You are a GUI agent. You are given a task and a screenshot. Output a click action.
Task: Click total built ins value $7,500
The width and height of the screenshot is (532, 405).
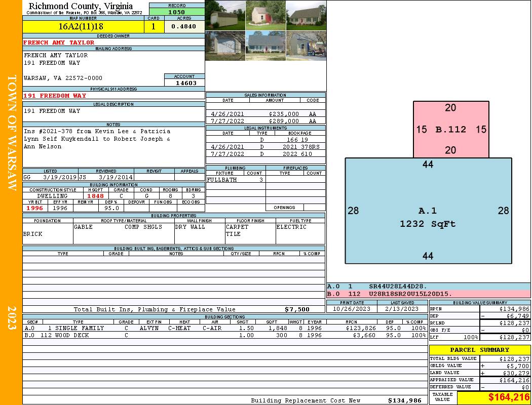(x=297, y=309)
